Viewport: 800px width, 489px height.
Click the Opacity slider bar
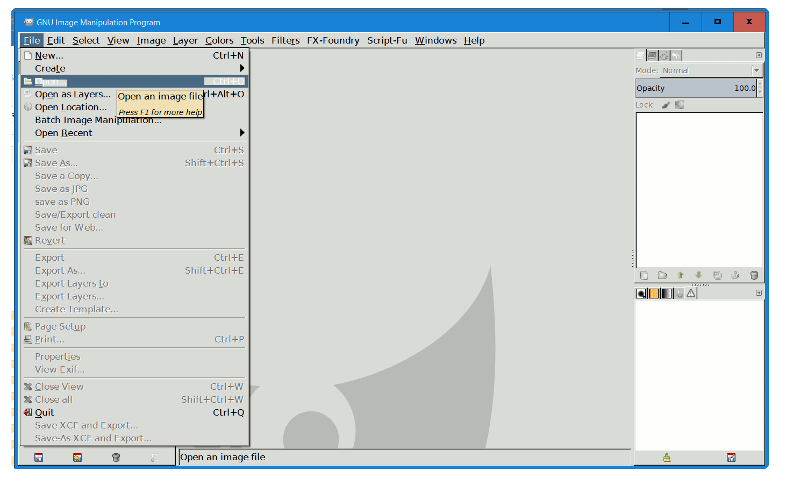click(696, 88)
